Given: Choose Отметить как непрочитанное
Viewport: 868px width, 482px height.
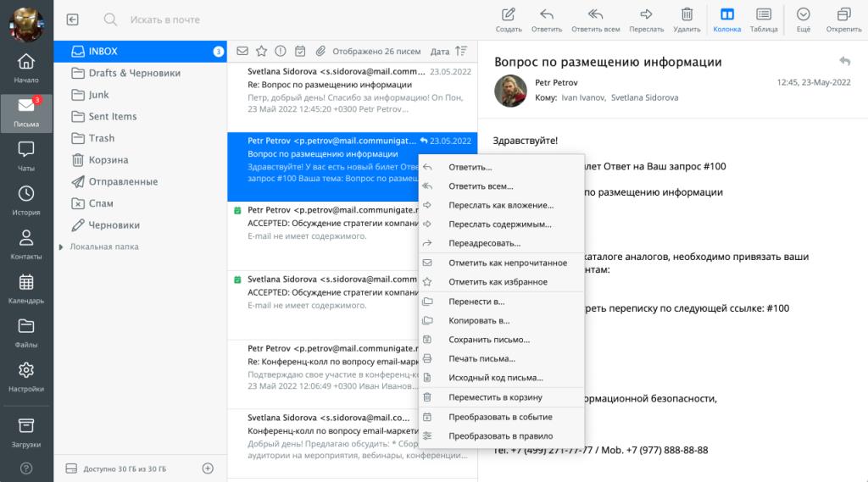Looking at the screenshot, I should pos(502,263).
